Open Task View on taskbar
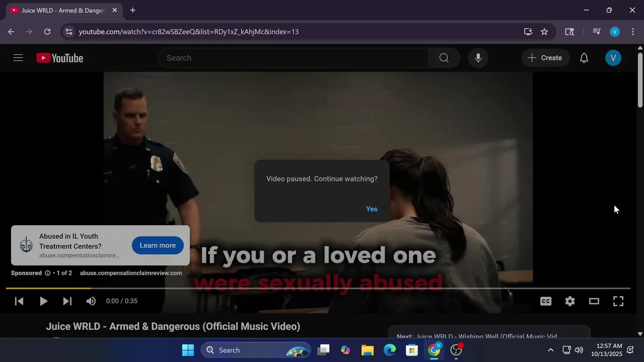Viewport: 644px width, 362px height. (324, 350)
